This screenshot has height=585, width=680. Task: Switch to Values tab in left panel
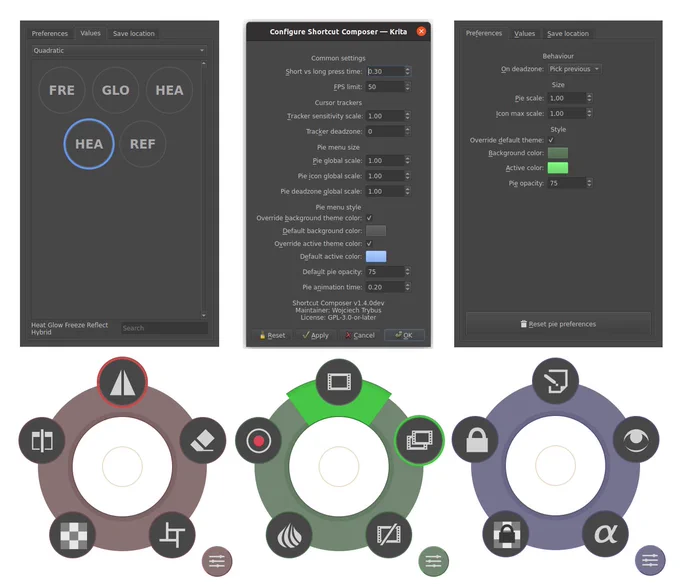tap(90, 33)
